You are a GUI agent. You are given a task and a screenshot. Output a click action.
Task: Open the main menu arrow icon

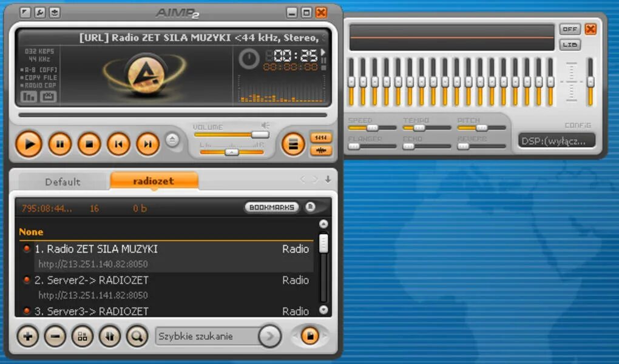point(25,12)
